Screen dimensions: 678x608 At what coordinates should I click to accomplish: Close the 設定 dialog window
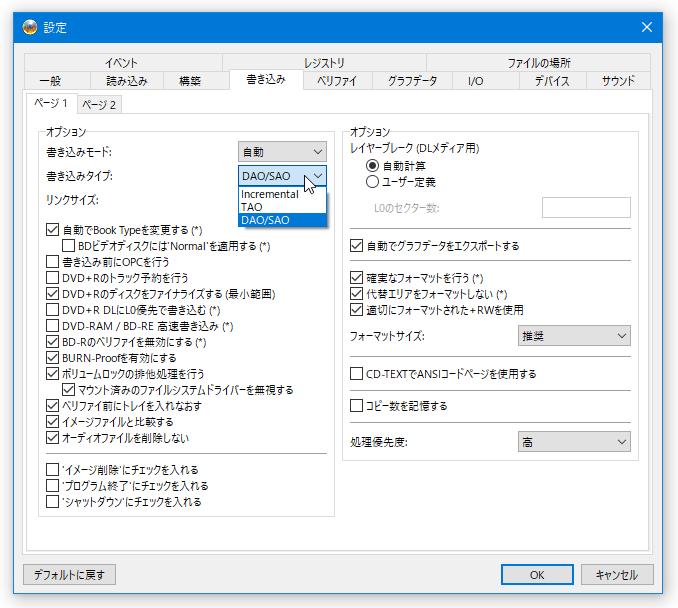(x=646, y=27)
